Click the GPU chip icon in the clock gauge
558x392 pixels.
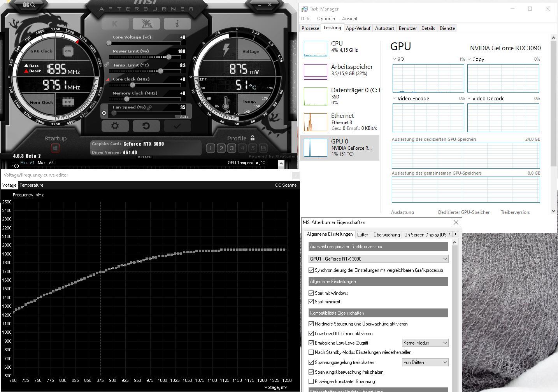pyautogui.click(x=68, y=51)
